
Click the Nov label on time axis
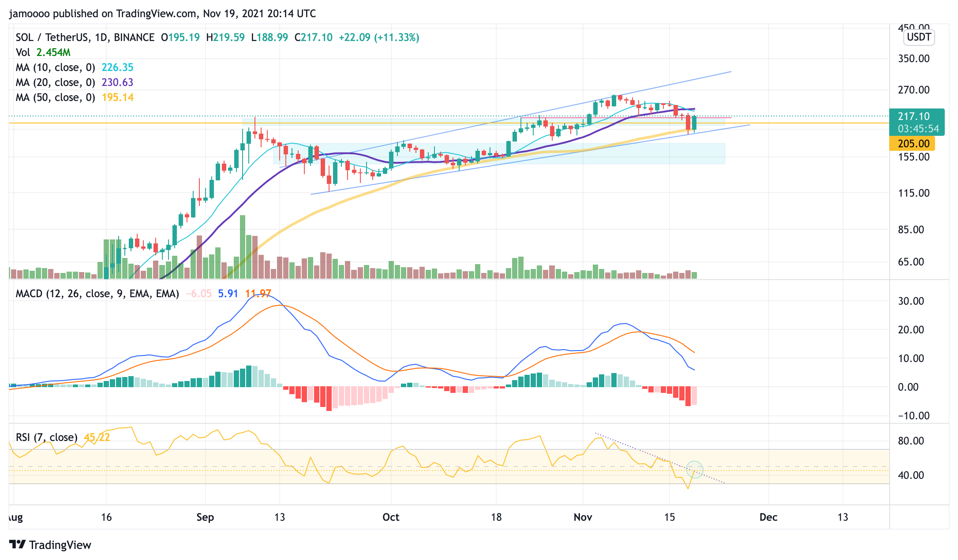(x=583, y=517)
